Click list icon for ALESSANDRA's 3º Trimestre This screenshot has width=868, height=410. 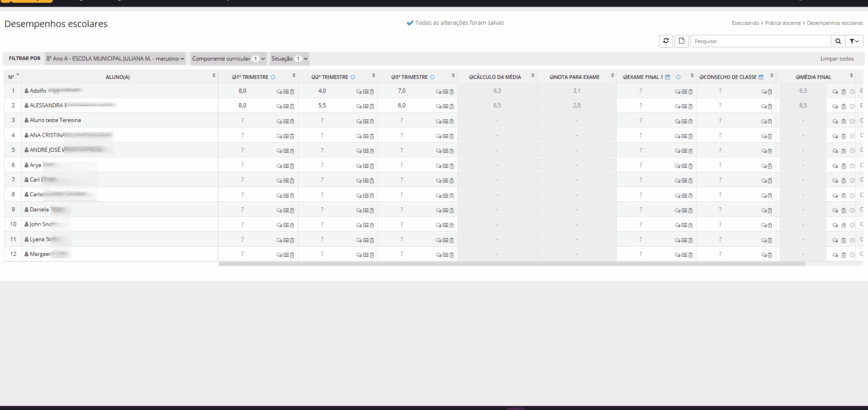445,106
